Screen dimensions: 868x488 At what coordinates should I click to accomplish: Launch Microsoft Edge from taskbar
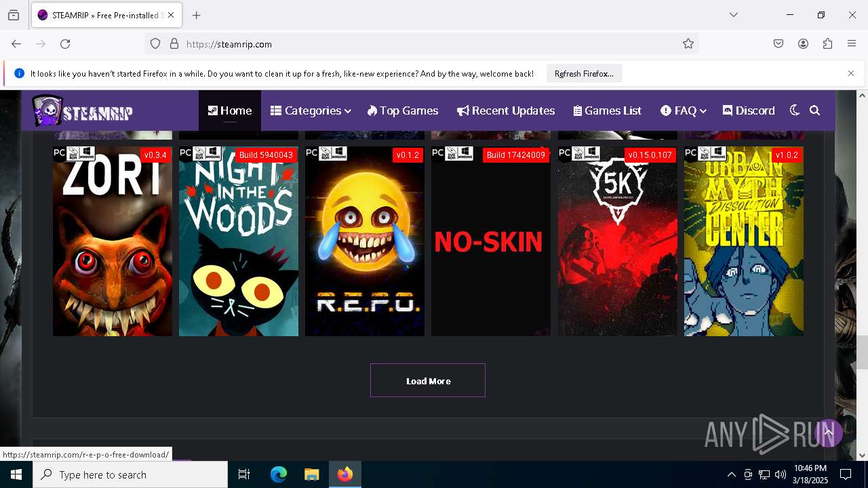279,474
